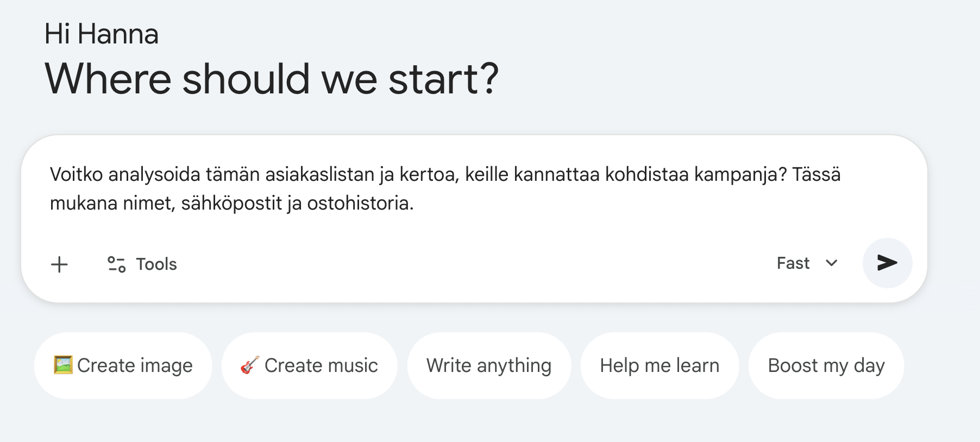Click the greeting text Hi Hanna

pos(101,33)
